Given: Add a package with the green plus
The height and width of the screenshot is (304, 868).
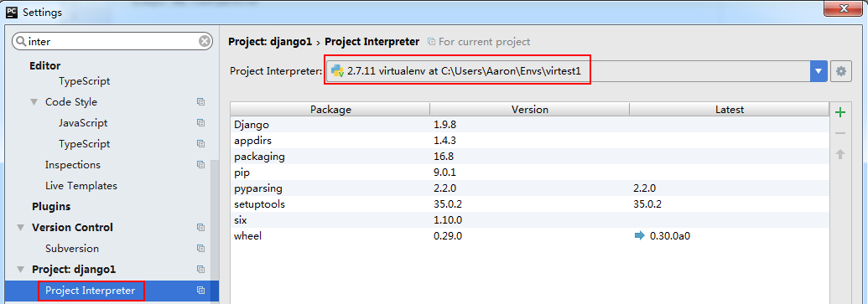Looking at the screenshot, I should tap(840, 113).
